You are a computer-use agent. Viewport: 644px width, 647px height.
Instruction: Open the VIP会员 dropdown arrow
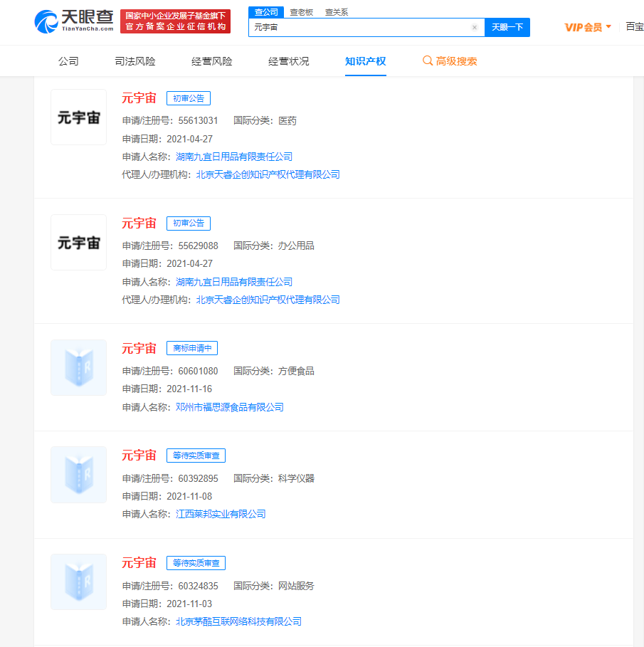[608, 27]
